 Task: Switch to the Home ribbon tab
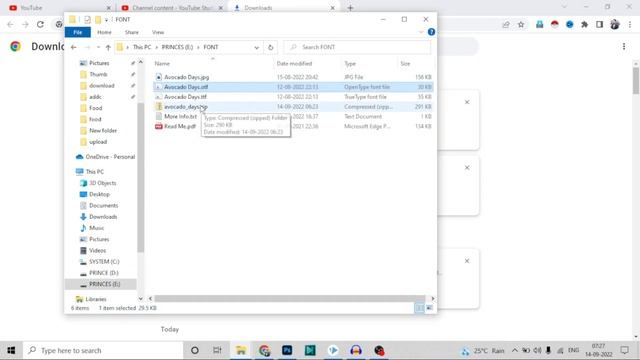tap(104, 32)
